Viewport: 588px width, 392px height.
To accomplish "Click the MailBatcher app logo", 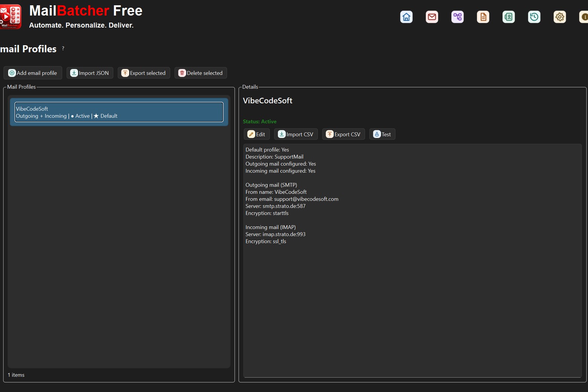I will (x=11, y=17).
